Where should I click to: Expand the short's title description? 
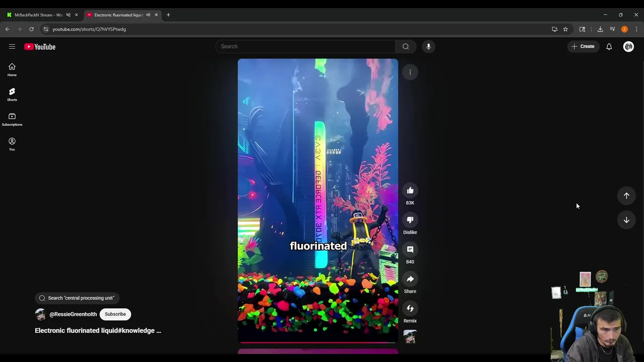coord(98,330)
